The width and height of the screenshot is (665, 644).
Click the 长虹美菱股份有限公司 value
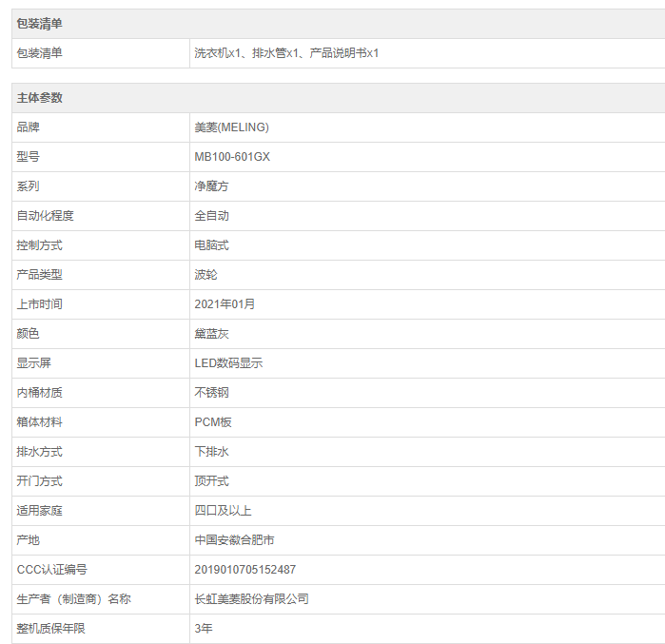pos(251,599)
